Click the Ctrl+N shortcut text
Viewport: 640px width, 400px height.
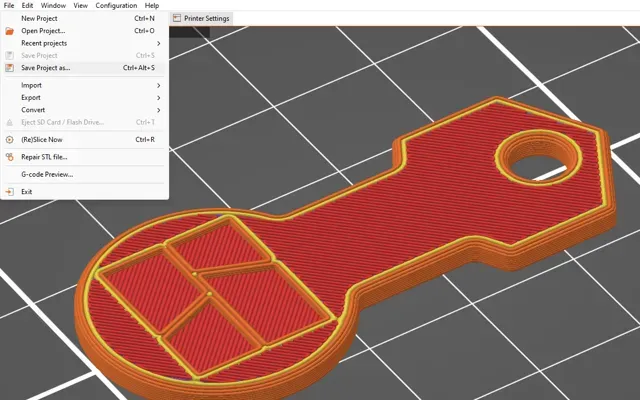144,18
